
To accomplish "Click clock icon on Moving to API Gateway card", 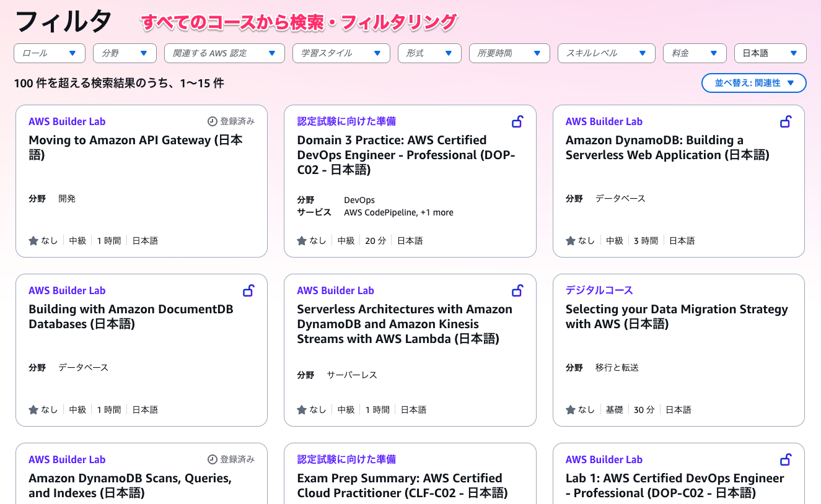I will (x=213, y=121).
